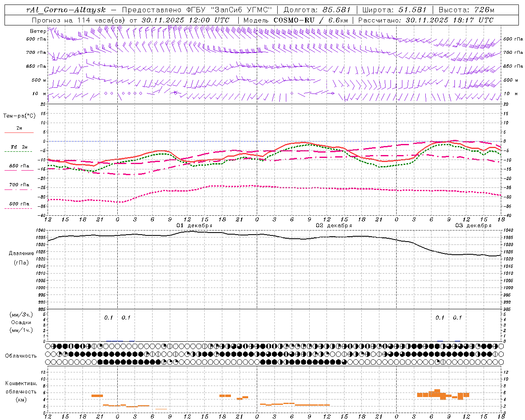The image size is (525, 420).
Task: Click the Рассчитано: 30.11.2025 18:17 UTC text
Action: tap(426, 20)
